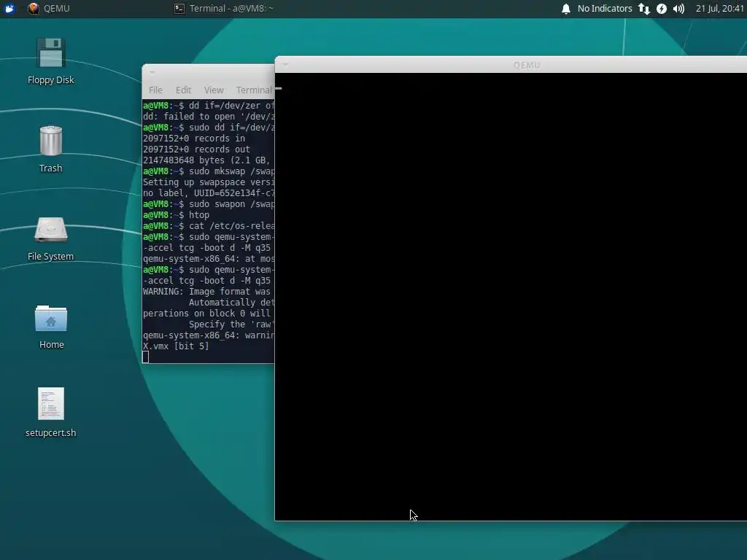Click the QEMU window title bar menu arrow
Screen dimensions: 747x560
(x=285, y=64)
